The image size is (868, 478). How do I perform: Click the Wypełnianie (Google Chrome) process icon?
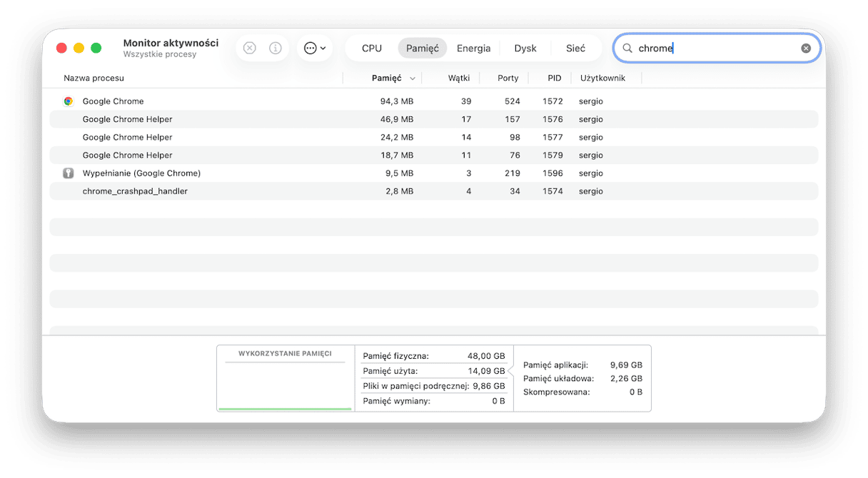tap(68, 173)
